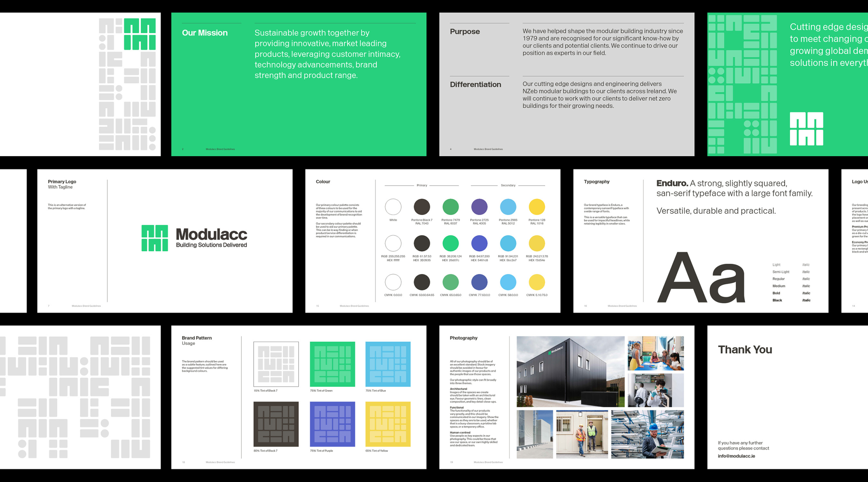Select the White Pantone colour swatch
The image size is (868, 482).
(x=393, y=207)
